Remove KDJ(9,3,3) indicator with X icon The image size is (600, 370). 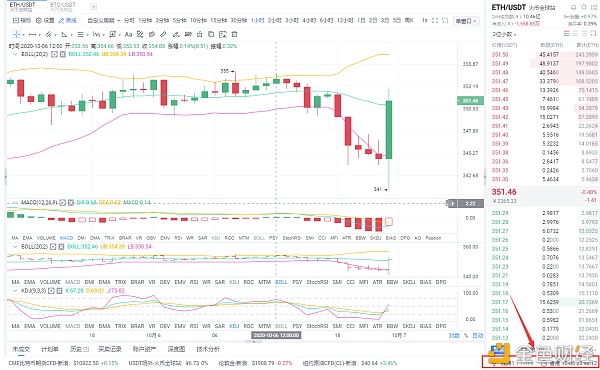click(60, 291)
